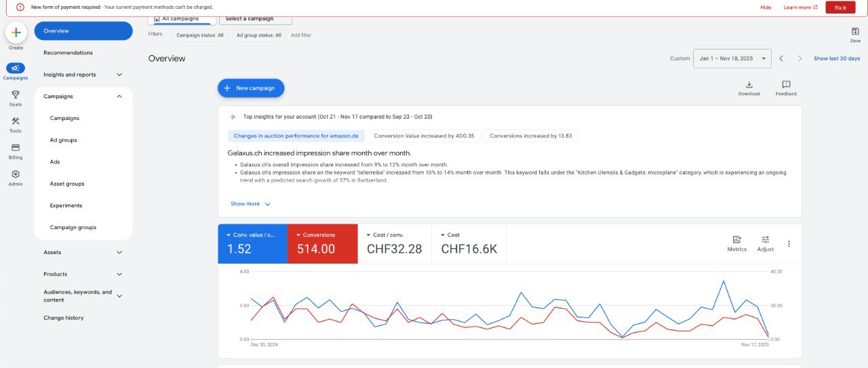The image size is (868, 368).
Task: Click Select a campaign box
Action: pos(256,19)
